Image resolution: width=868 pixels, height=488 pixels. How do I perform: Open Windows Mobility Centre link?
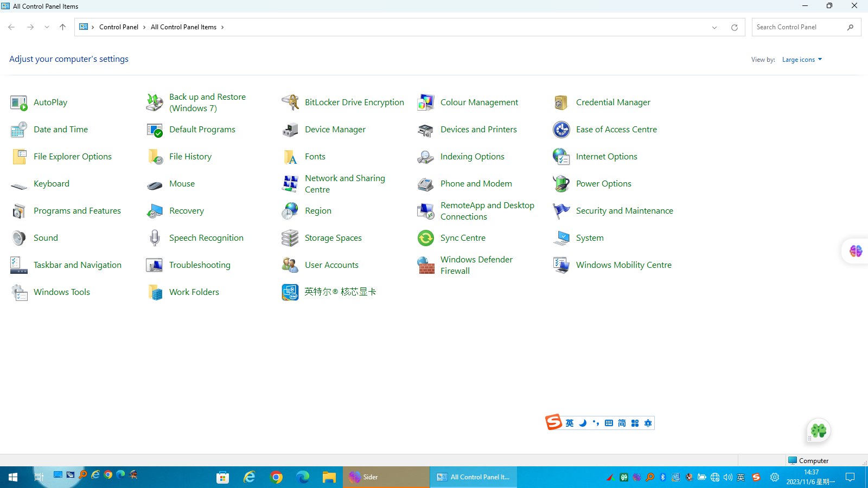[x=624, y=265]
